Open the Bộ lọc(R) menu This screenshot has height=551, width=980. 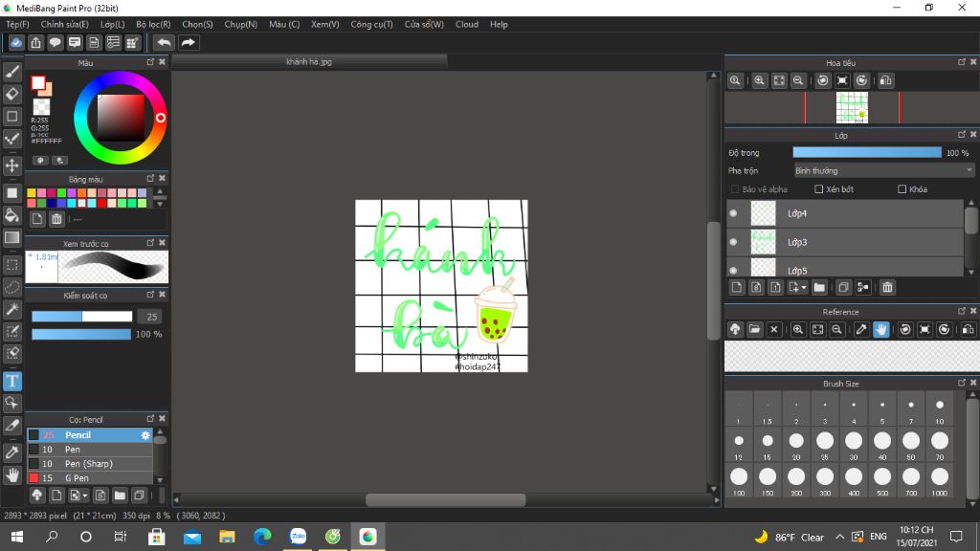pyautogui.click(x=153, y=24)
